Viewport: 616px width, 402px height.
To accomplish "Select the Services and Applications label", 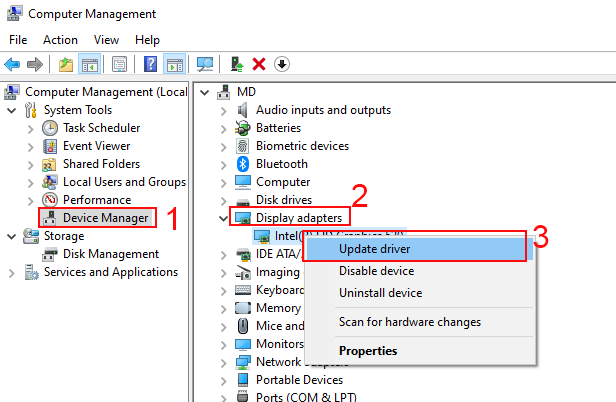I will (x=111, y=272).
